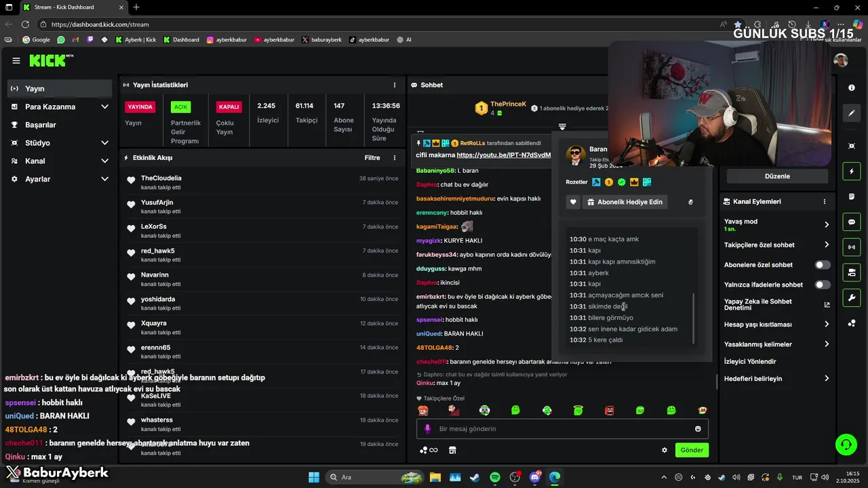Open the Yavaş mod setting arrow

click(827, 224)
